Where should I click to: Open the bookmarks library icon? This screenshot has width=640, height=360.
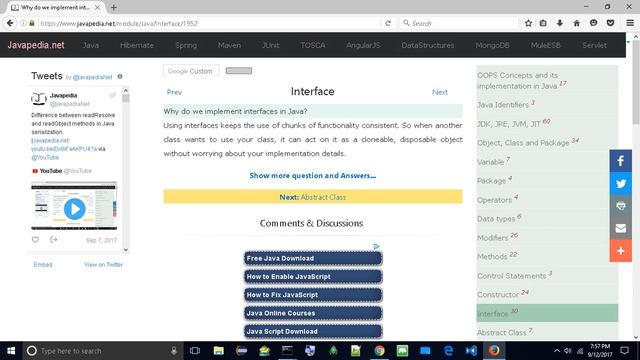coord(543,23)
